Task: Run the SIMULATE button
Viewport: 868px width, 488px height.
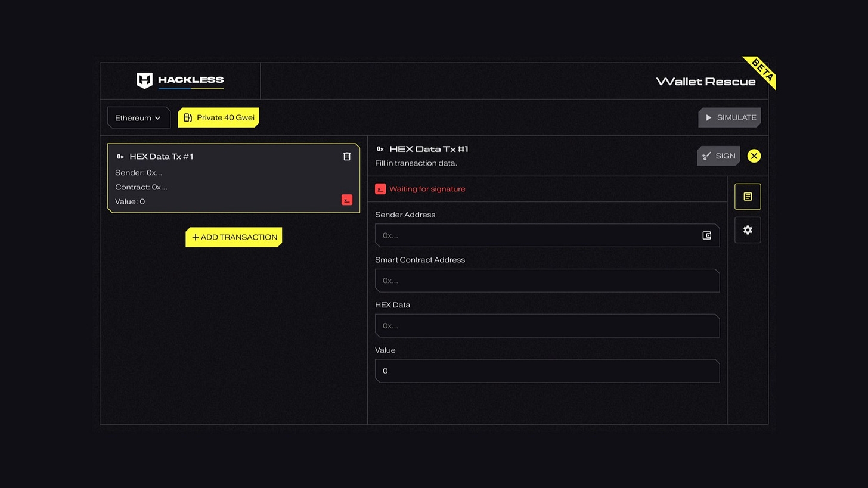Action: 730,117
